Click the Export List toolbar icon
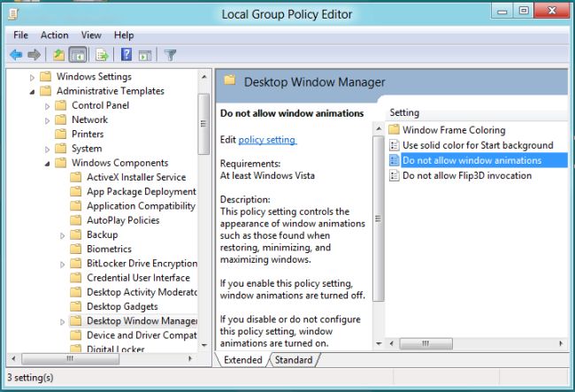The width and height of the screenshot is (575, 392). [x=102, y=55]
